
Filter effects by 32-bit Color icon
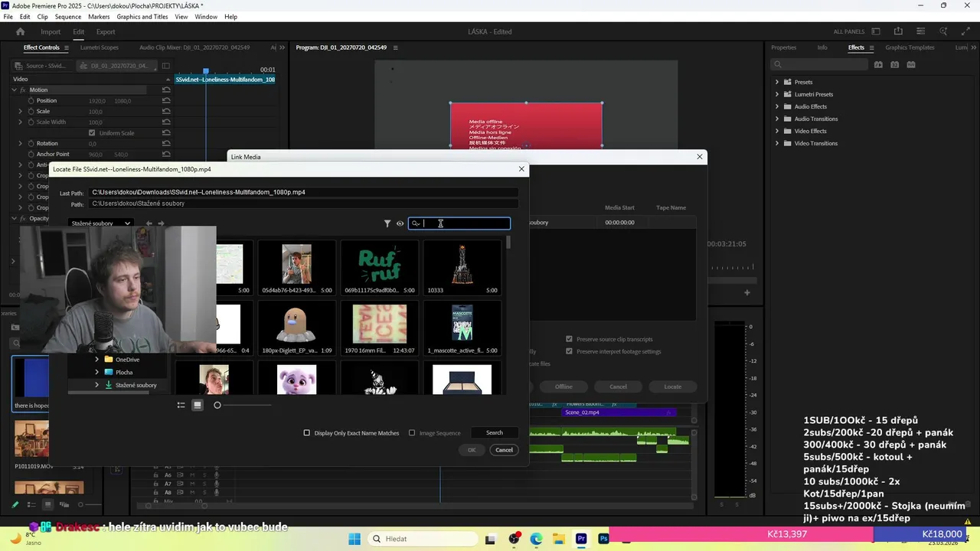tap(895, 65)
